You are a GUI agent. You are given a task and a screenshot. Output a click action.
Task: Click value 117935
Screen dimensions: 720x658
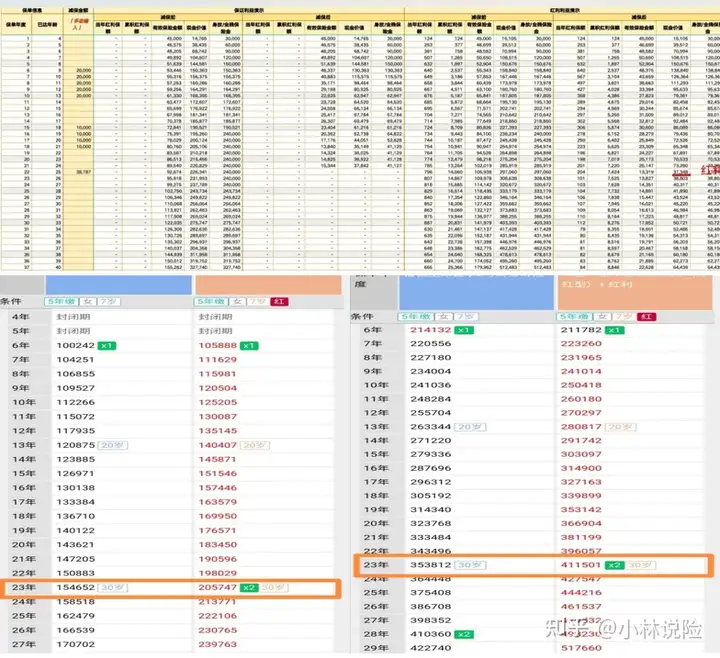pyautogui.click(x=75, y=431)
